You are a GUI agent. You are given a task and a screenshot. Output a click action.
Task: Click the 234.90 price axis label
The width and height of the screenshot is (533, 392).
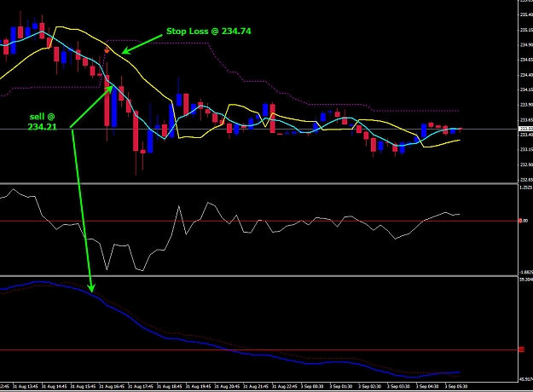coord(526,44)
